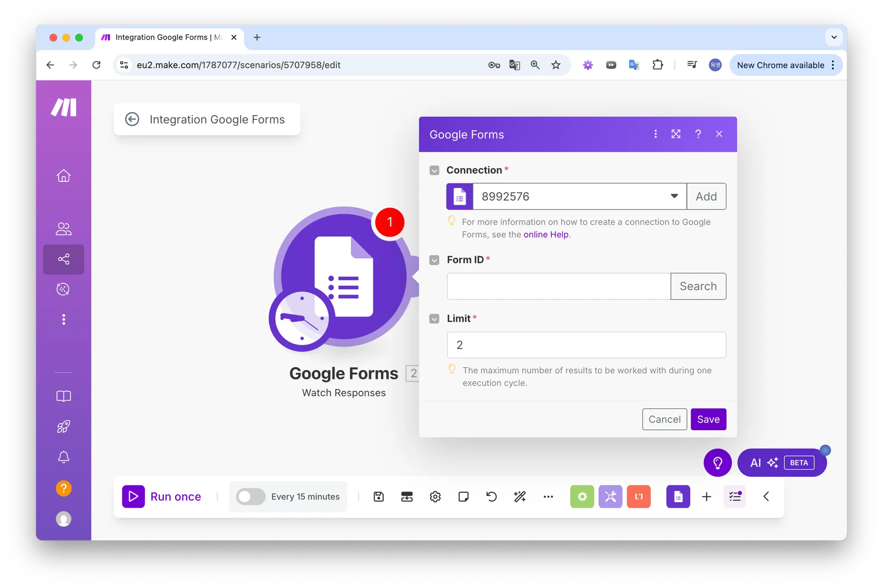This screenshot has height=588, width=883.
Task: Open the green Flow control tools button
Action: coord(582,497)
